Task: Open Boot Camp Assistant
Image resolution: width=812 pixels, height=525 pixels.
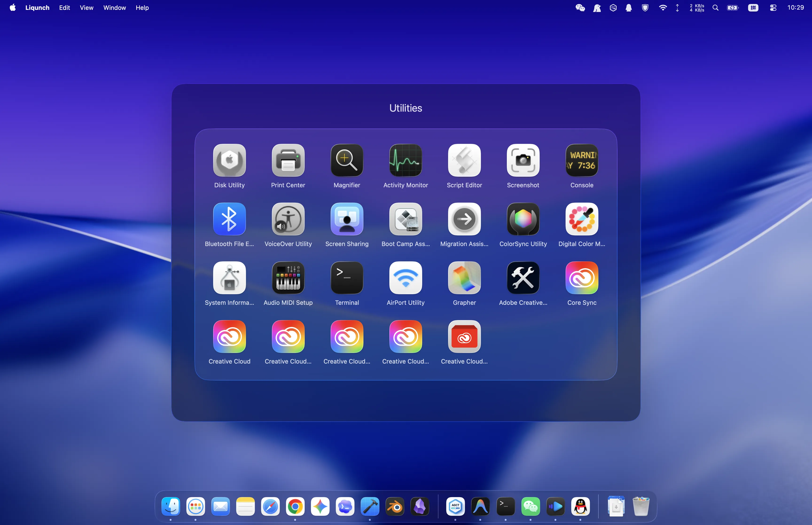Action: [x=406, y=219]
